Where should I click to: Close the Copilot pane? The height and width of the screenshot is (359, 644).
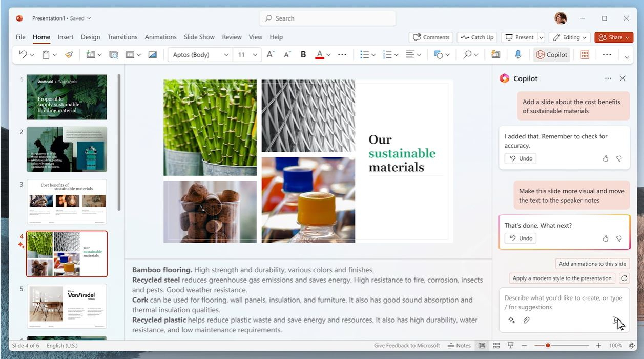tap(622, 78)
